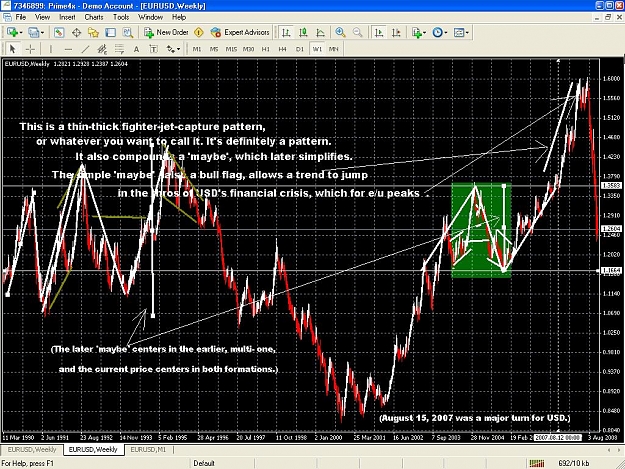Toggle Auto Scroll to latest bar
The image size is (625, 469).
click(379, 33)
